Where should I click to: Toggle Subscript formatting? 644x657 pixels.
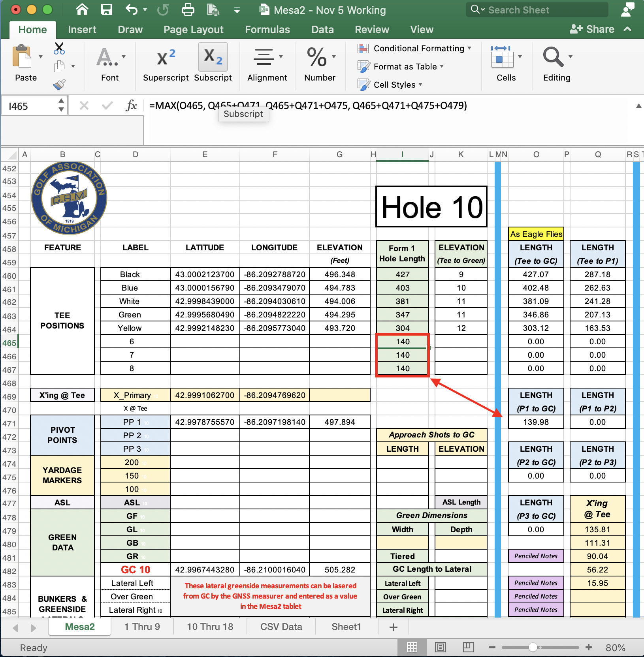coord(213,58)
